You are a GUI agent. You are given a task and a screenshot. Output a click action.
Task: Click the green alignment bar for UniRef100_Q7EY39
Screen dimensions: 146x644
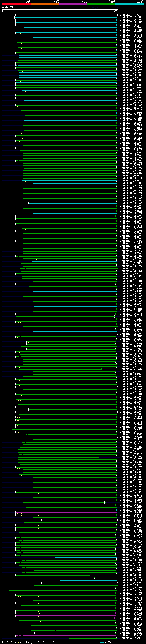60,369
